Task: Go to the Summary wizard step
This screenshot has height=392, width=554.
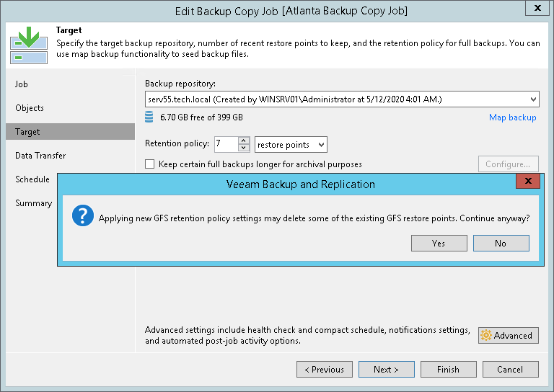Action: [34, 203]
